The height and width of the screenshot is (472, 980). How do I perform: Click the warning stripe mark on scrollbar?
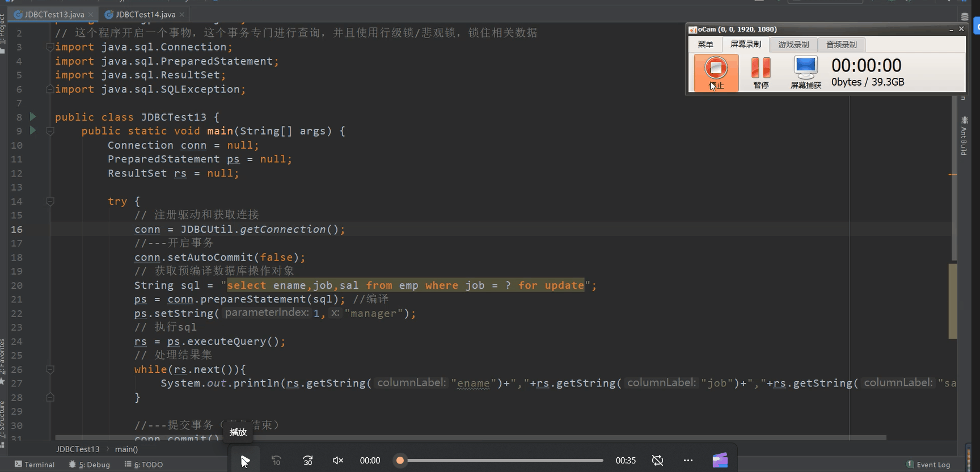(953, 174)
